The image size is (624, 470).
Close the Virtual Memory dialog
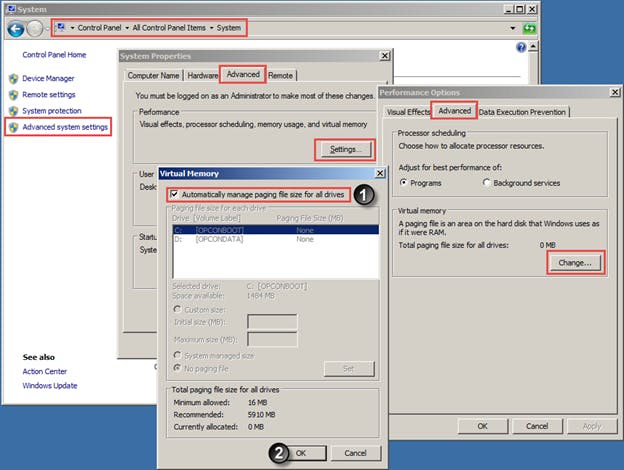click(x=380, y=173)
